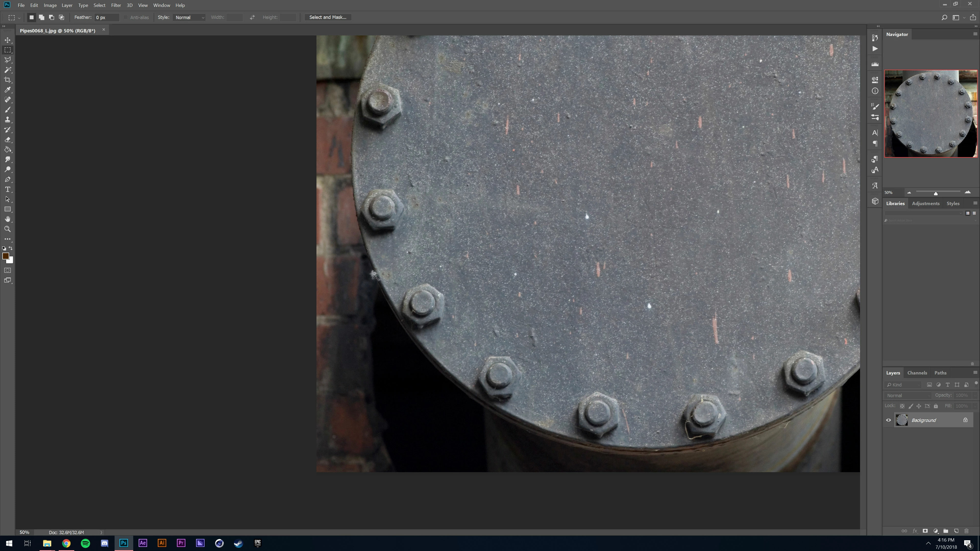The width and height of the screenshot is (980, 551).
Task: Toggle the Anti-alias checkbox
Action: [126, 18]
